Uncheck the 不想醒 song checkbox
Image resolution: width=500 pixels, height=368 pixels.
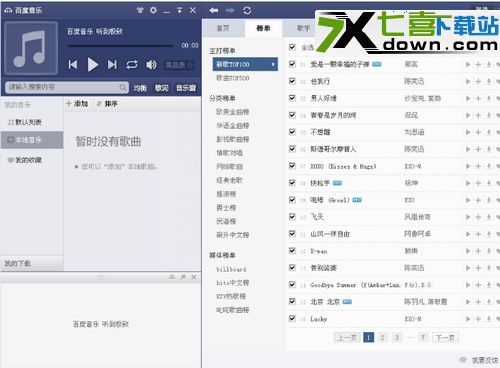pos(292,132)
